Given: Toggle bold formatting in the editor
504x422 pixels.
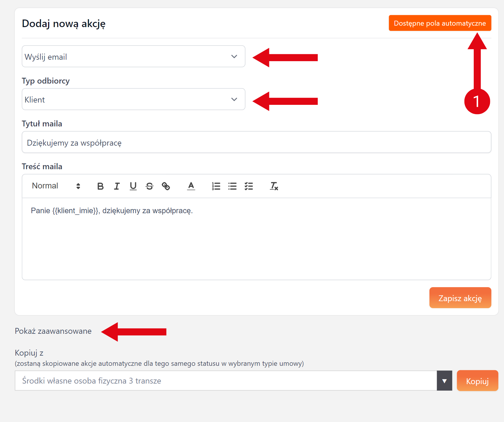Looking at the screenshot, I should pyautogui.click(x=100, y=186).
